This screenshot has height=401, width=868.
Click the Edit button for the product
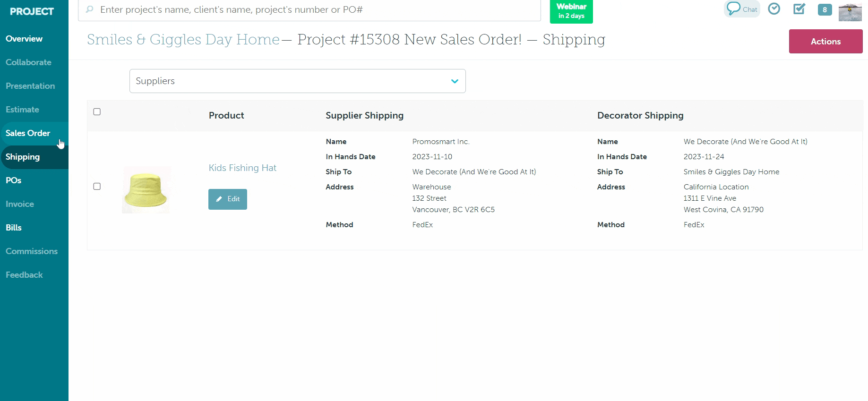click(227, 199)
